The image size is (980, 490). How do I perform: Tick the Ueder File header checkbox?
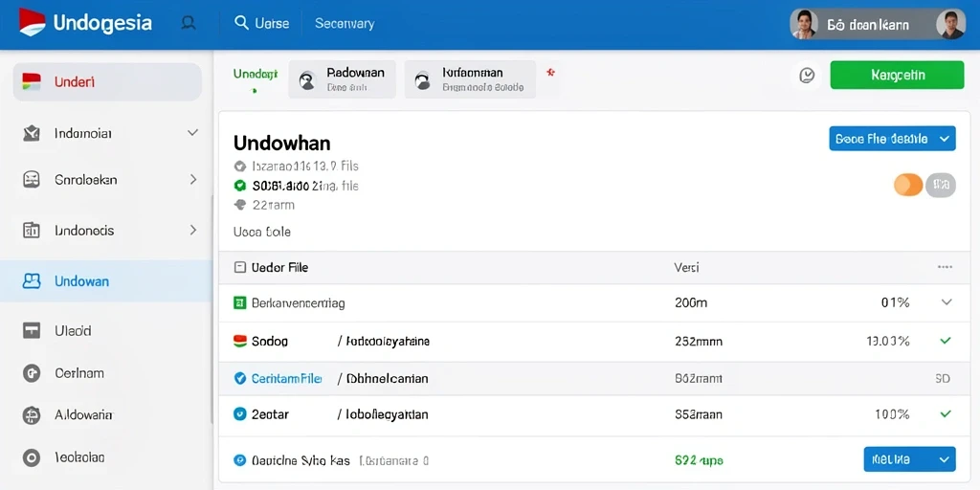(x=239, y=268)
